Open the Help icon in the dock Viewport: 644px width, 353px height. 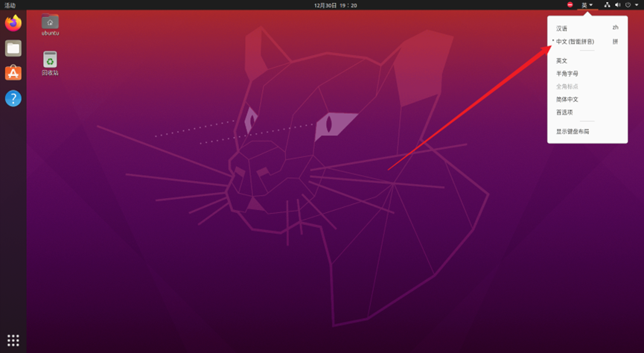(13, 98)
